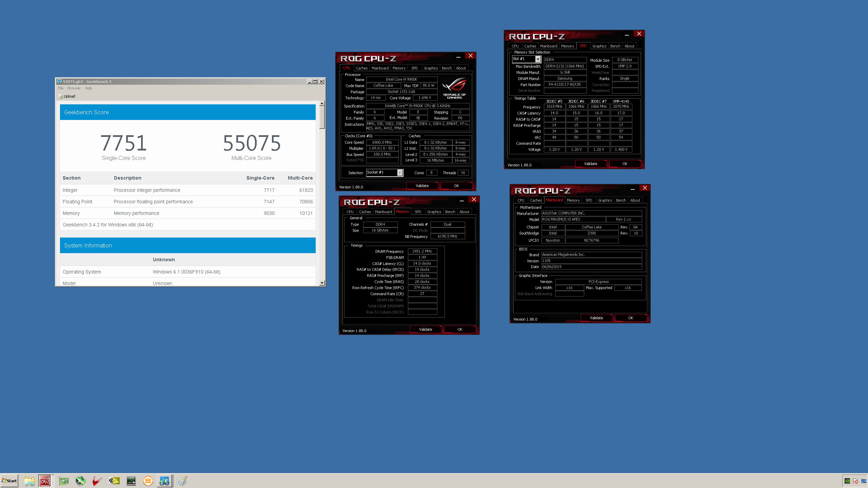The image size is (868, 488).
Task: Click the Memory performance row multi-core 10121
Action: click(x=306, y=213)
